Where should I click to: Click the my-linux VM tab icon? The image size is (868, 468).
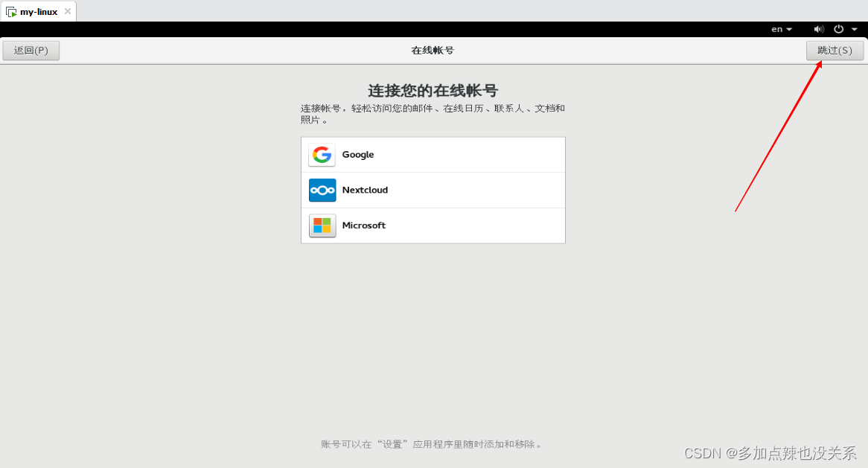point(11,12)
